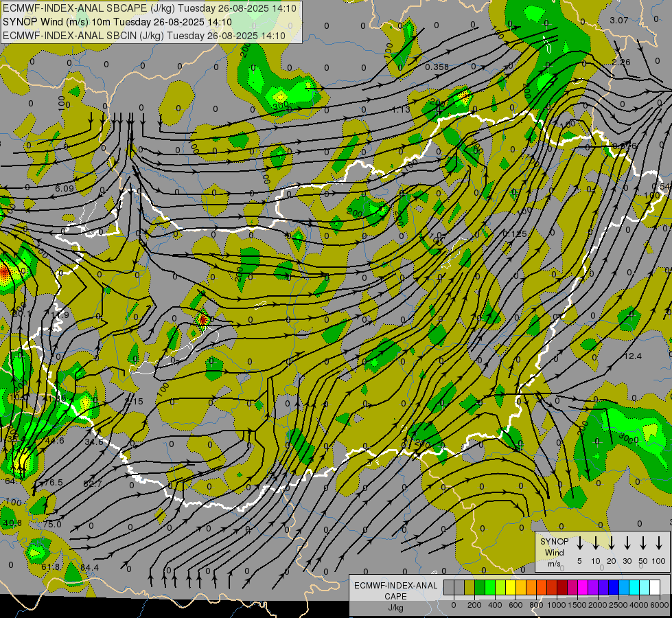Click the 0.125 value on the map
The width and height of the screenshot is (672, 618).
click(x=515, y=233)
